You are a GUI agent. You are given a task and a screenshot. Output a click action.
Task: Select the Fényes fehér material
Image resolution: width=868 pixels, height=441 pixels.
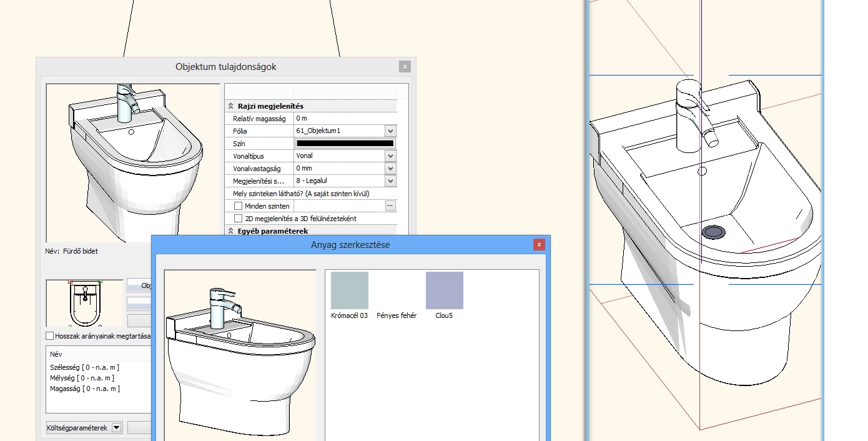point(397,291)
